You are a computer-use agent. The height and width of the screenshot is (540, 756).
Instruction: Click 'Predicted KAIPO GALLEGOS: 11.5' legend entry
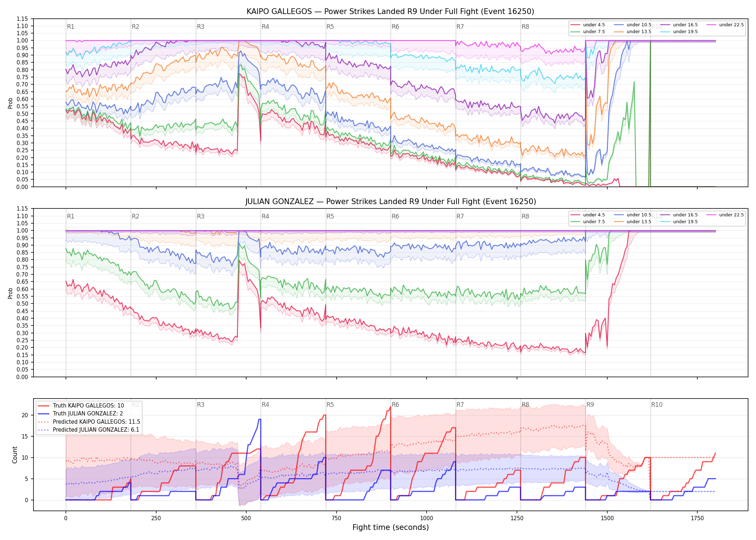(89, 422)
